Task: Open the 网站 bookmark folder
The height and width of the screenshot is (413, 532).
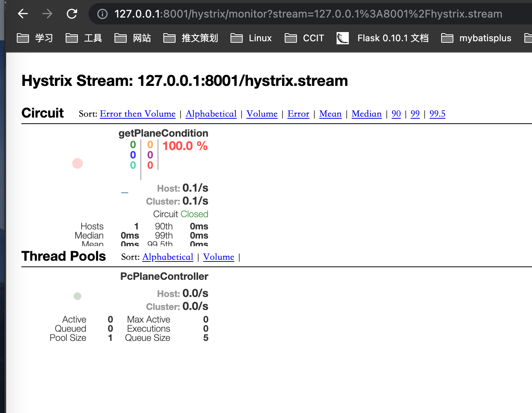Action: point(133,38)
